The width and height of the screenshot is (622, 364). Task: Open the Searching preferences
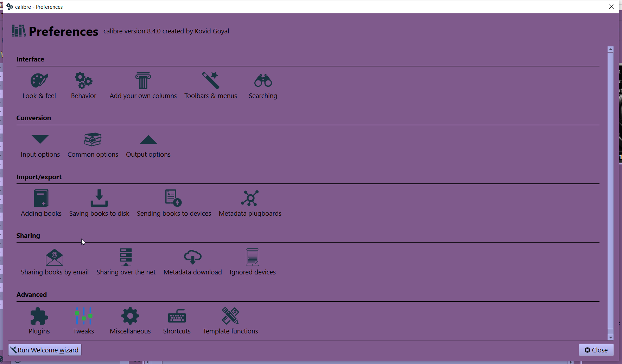[x=263, y=86]
